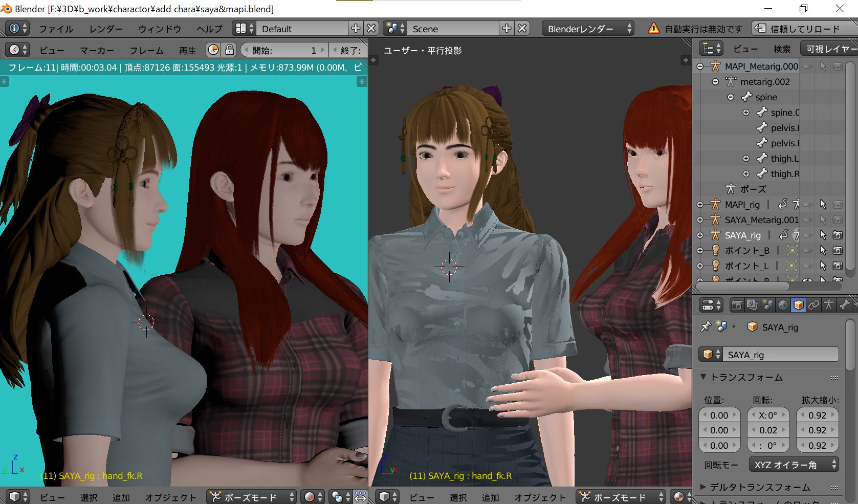Screen dimensions: 858x504
Task: Click the timeline sync clock icon
Action: pyautogui.click(x=213, y=50)
